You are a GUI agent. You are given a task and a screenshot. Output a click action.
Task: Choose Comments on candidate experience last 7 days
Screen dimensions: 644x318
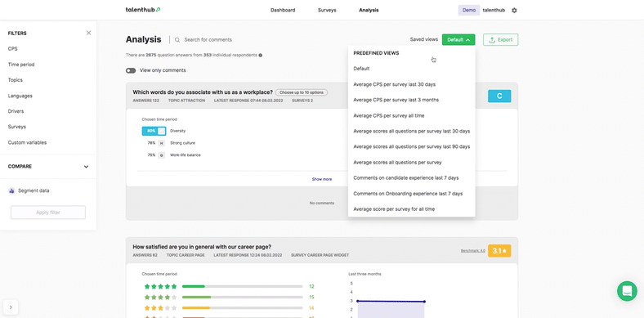(406, 178)
